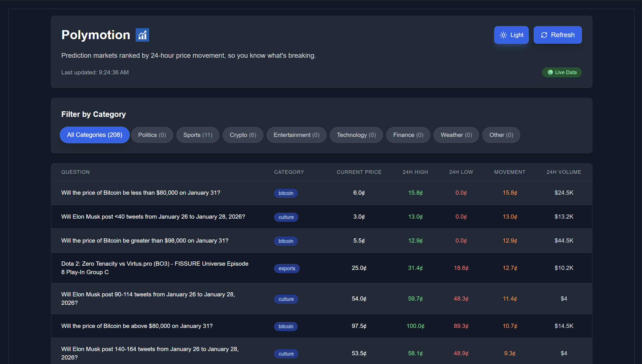Filter markets by Sports (11)
This screenshot has width=642, height=364.
[x=198, y=135]
